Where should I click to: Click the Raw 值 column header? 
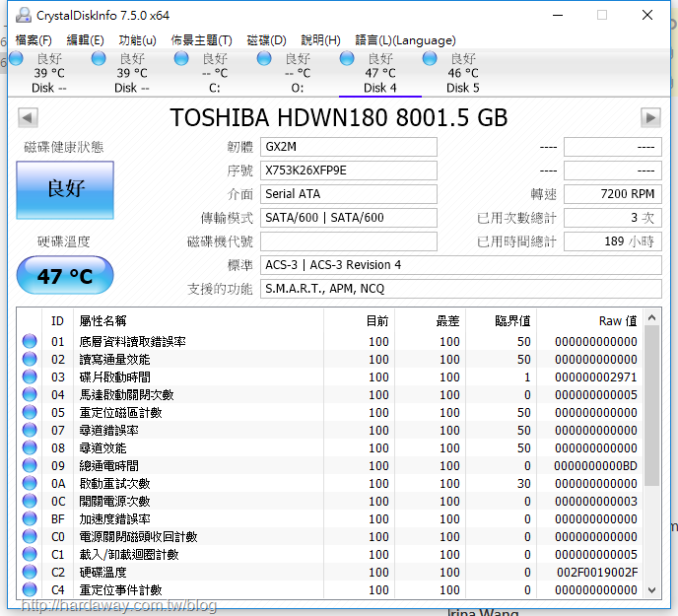point(589,321)
